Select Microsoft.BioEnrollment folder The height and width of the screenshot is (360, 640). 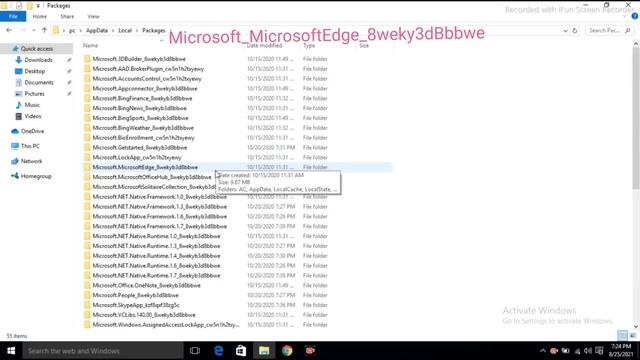click(143, 138)
